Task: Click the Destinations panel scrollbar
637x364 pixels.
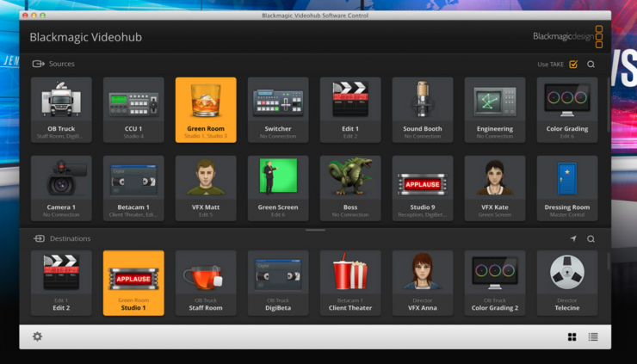Action: click(609, 261)
